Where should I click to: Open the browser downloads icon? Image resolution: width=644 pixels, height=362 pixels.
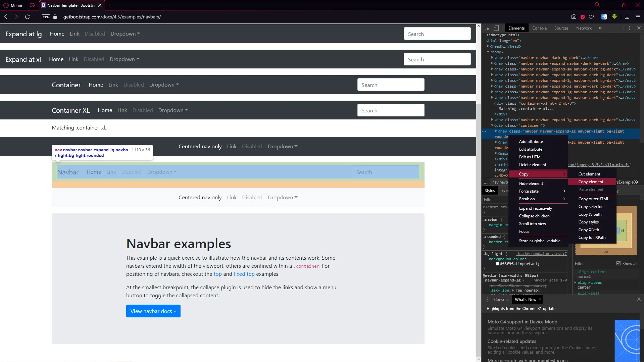tap(627, 17)
